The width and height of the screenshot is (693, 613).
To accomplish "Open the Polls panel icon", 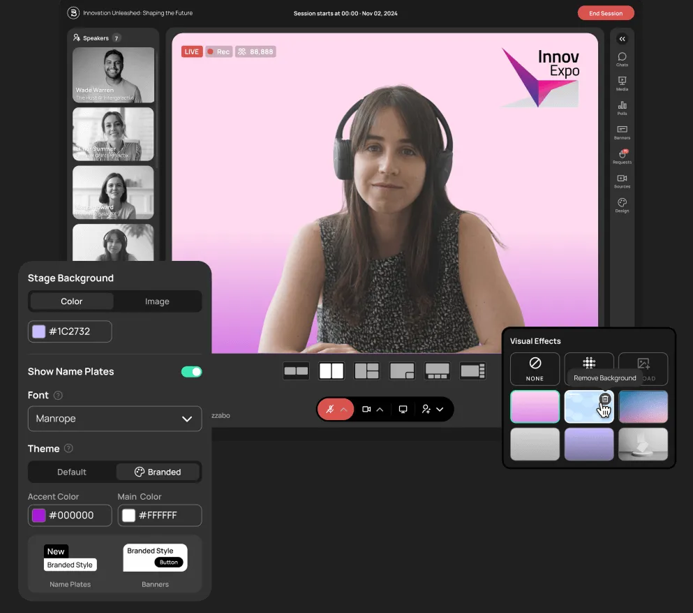I will [622, 107].
